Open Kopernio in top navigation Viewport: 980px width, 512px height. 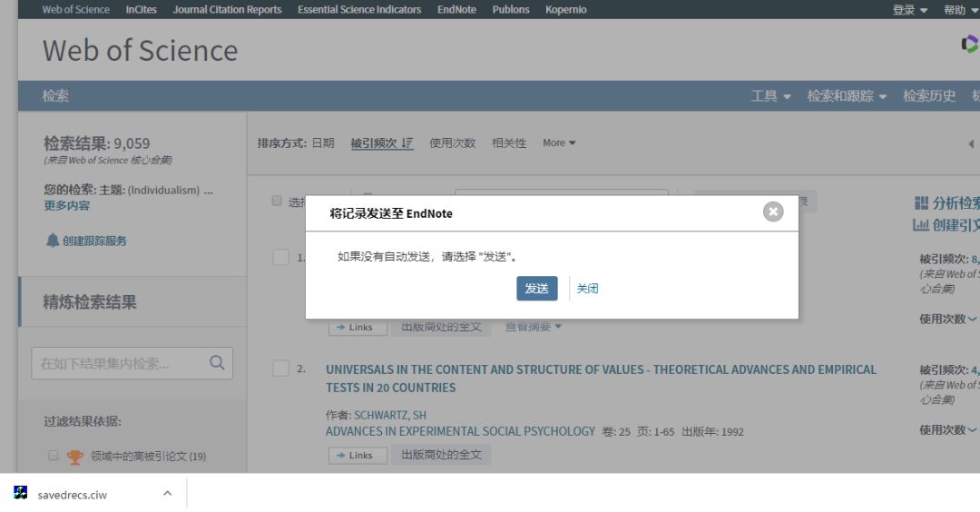pos(565,9)
